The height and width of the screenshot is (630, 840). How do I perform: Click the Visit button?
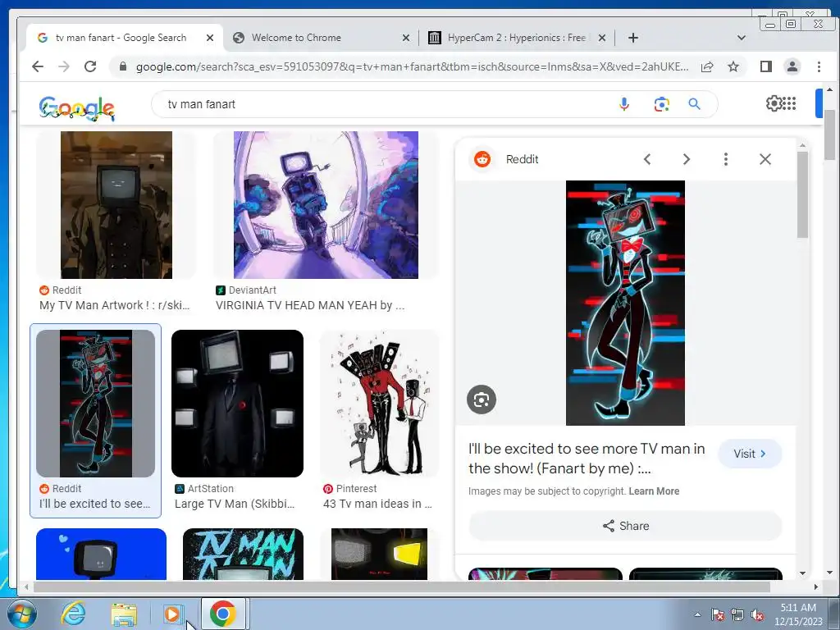(x=750, y=454)
